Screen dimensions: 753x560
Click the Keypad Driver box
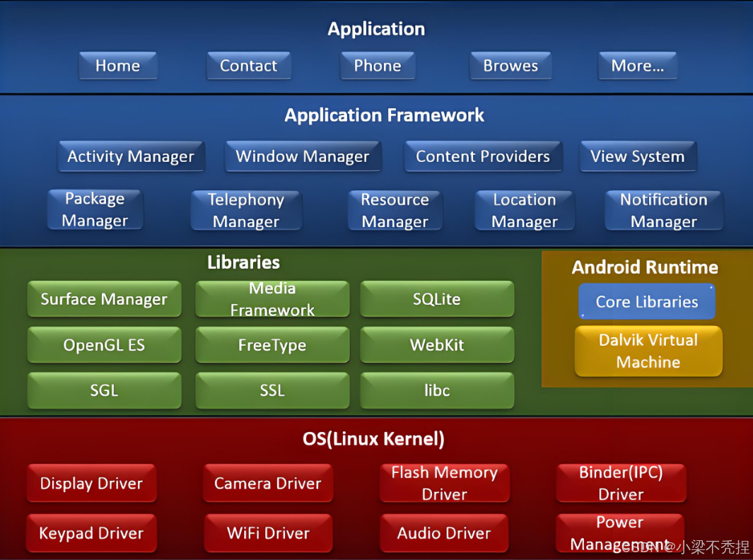[92, 533]
